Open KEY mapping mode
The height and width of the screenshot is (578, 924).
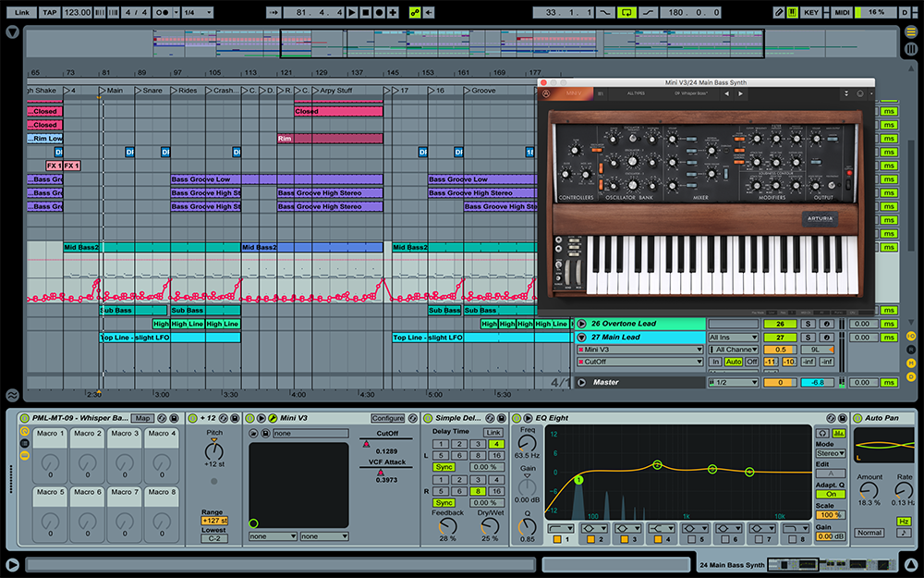point(811,12)
